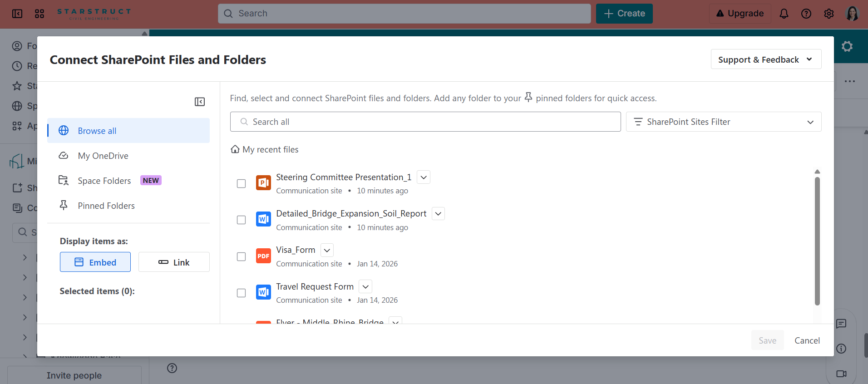The height and width of the screenshot is (384, 868).
Task: Open Space Folders section
Action: [128, 181]
